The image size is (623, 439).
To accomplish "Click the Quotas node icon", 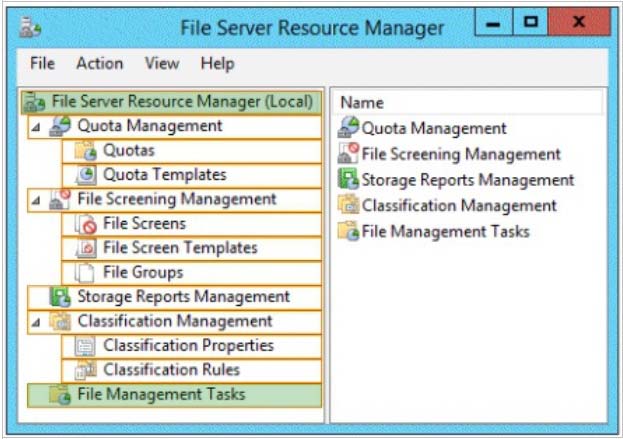I will point(86,151).
